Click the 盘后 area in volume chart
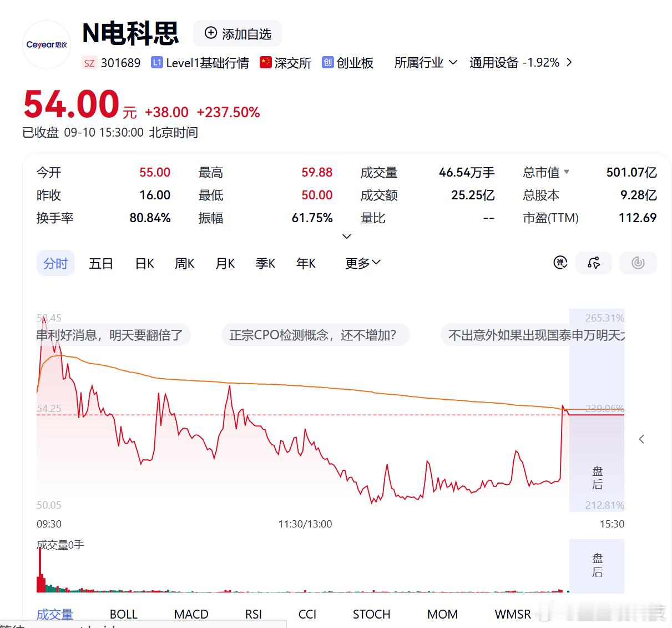The image size is (672, 628). pyautogui.click(x=597, y=565)
